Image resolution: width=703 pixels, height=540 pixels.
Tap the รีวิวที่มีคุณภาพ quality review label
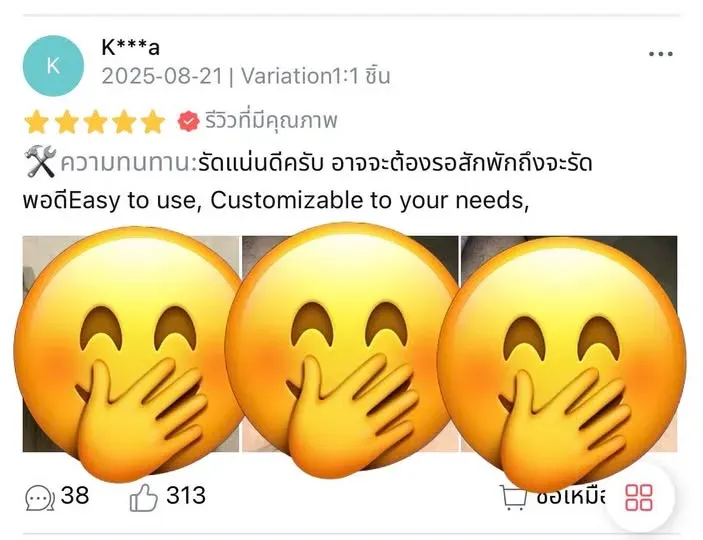(271, 121)
